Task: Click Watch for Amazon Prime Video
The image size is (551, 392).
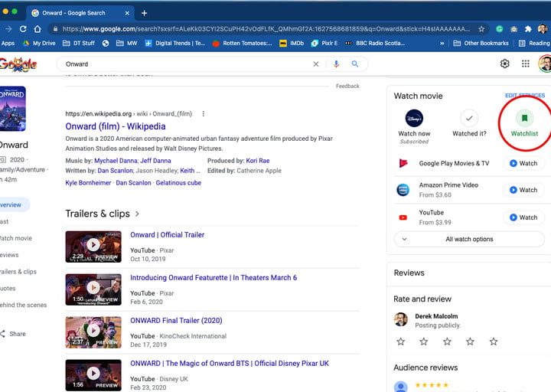Action: (x=523, y=190)
